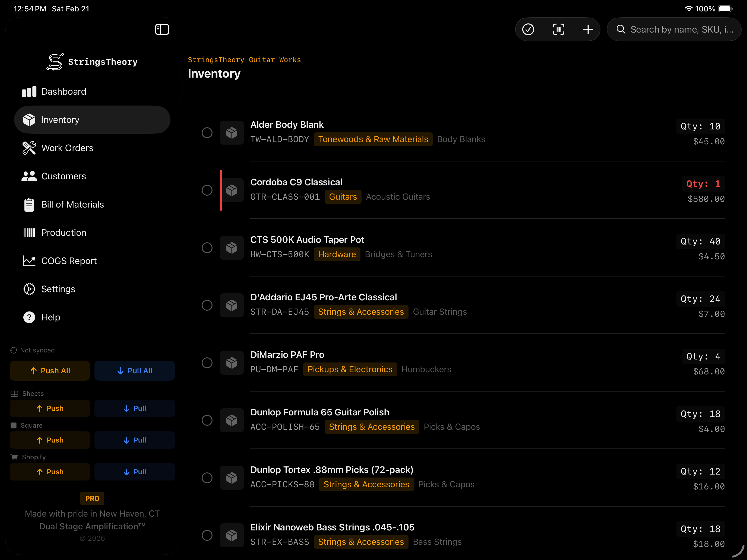Click the Alder Body Blank cube thumbnail
Viewport: 747px width, 560px height.
pyautogui.click(x=232, y=133)
